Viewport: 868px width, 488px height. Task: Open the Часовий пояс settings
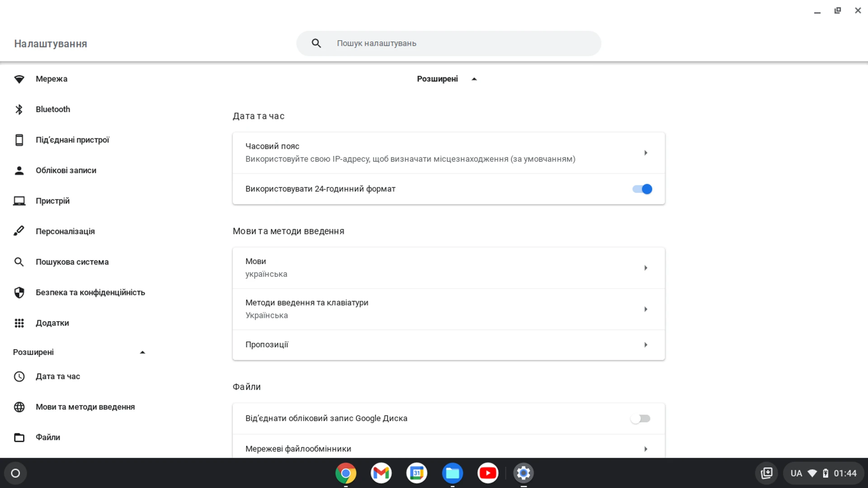click(448, 152)
